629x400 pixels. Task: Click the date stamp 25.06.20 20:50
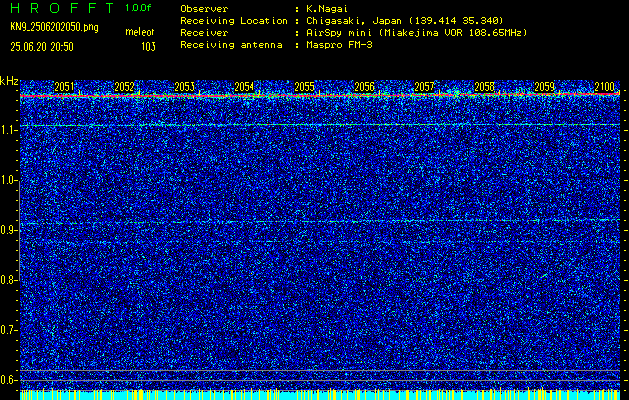tap(42, 47)
